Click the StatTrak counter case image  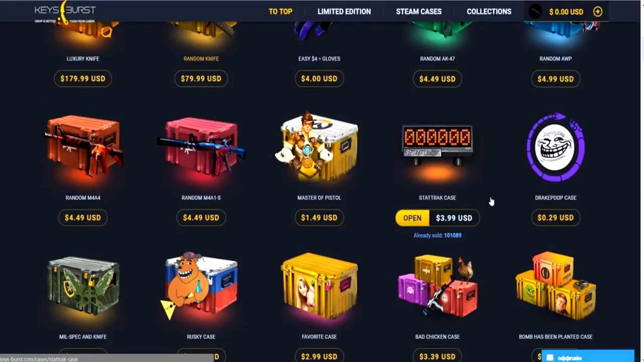(x=437, y=146)
